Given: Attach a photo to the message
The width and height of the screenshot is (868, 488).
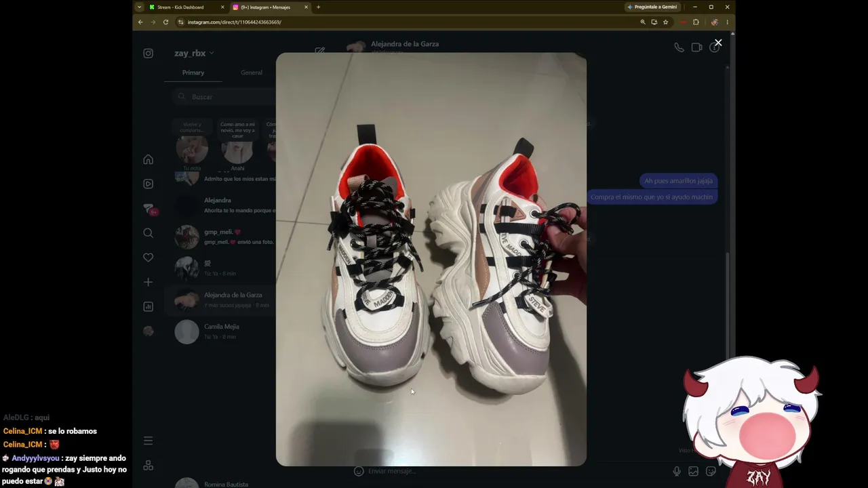Looking at the screenshot, I should tap(693, 471).
